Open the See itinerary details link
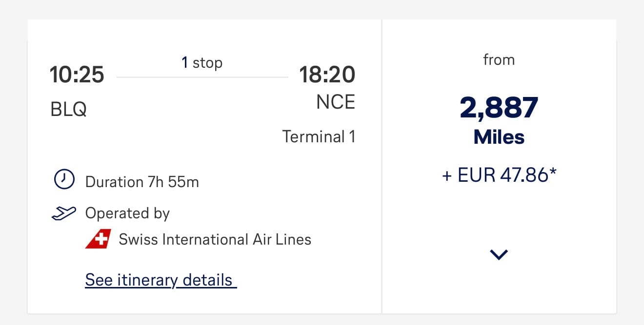This screenshot has height=325, width=644. tap(161, 280)
